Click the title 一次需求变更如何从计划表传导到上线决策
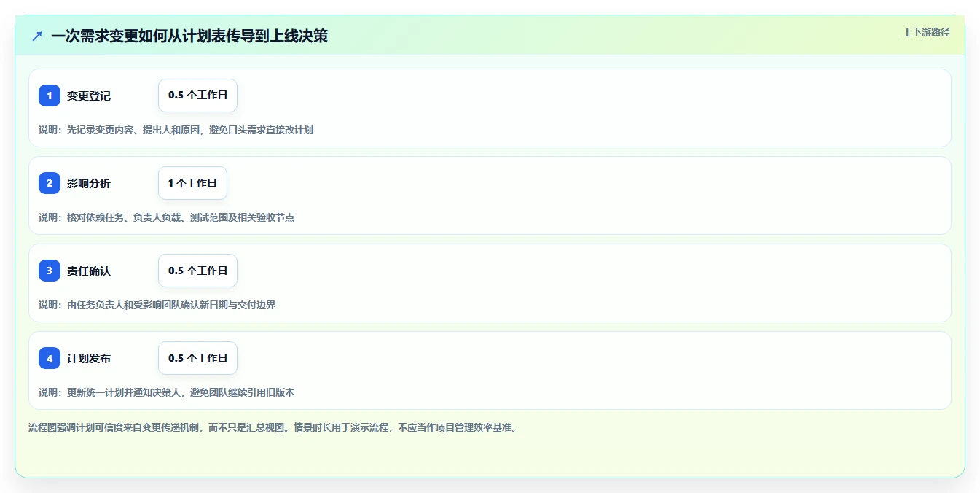Image resolution: width=980 pixels, height=493 pixels. point(189,36)
